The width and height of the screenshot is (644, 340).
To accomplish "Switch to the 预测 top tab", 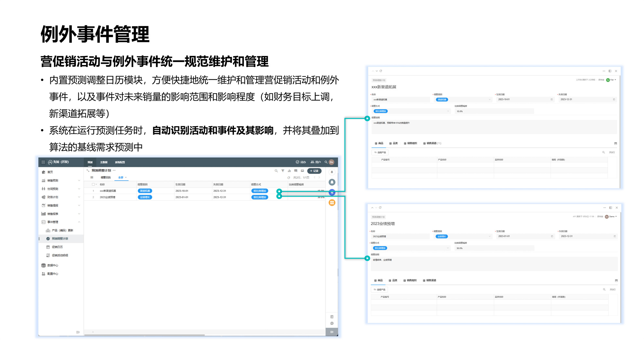I will pyautogui.click(x=90, y=162).
